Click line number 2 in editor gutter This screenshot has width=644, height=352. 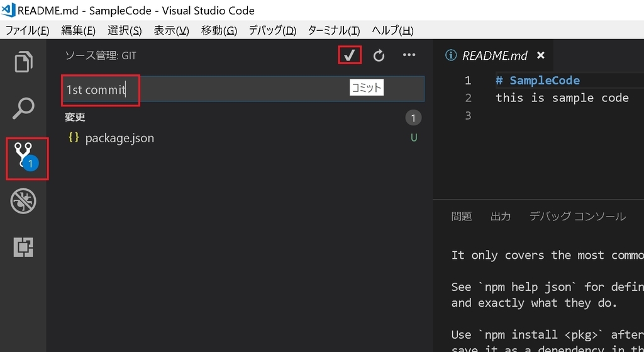point(468,98)
